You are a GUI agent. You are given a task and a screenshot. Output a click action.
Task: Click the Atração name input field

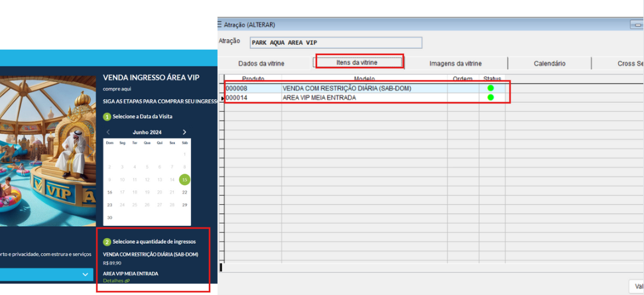tap(336, 43)
